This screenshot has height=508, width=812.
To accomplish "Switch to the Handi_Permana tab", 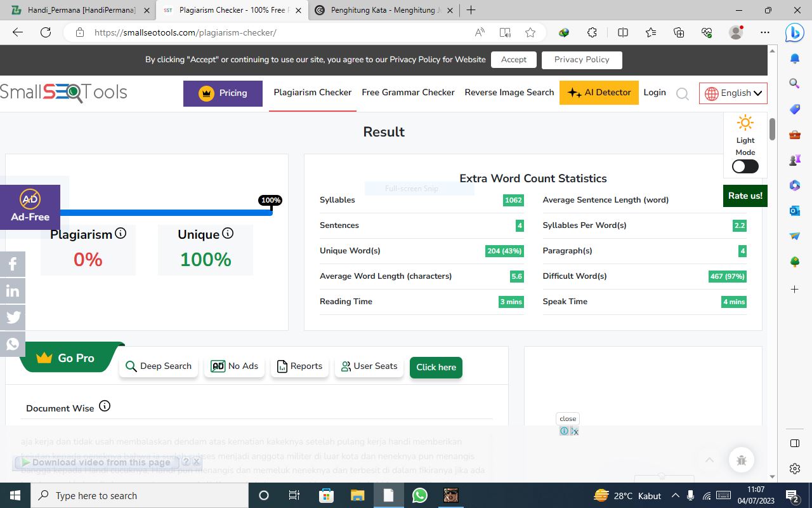I will point(81,10).
